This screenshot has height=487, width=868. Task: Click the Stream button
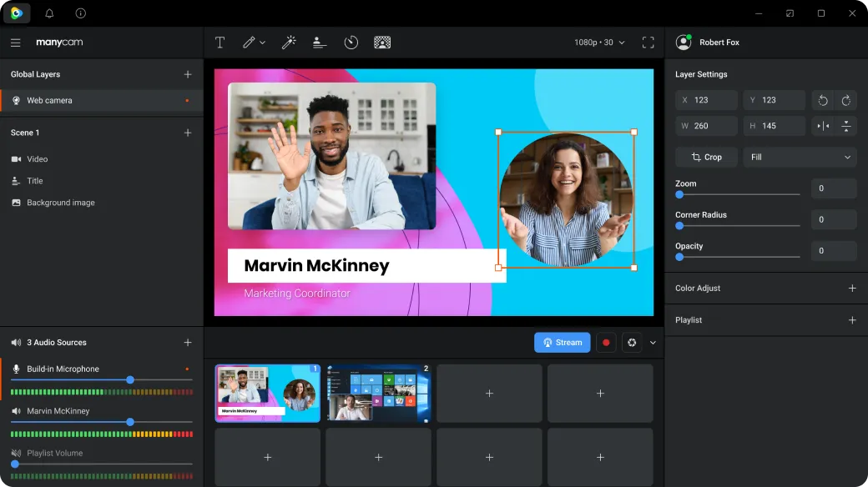pos(562,342)
